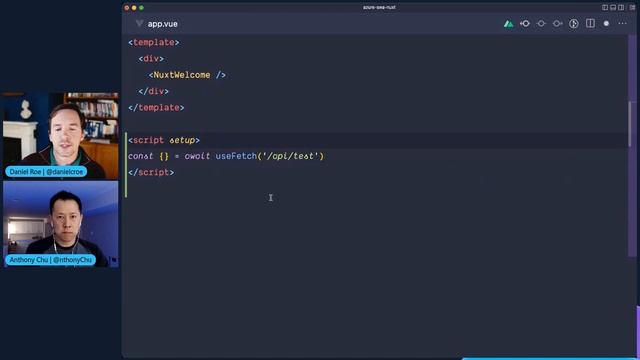Screen dimensions: 640x360
Task: Split the editor with the split icon
Action: pyautogui.click(x=590, y=23)
